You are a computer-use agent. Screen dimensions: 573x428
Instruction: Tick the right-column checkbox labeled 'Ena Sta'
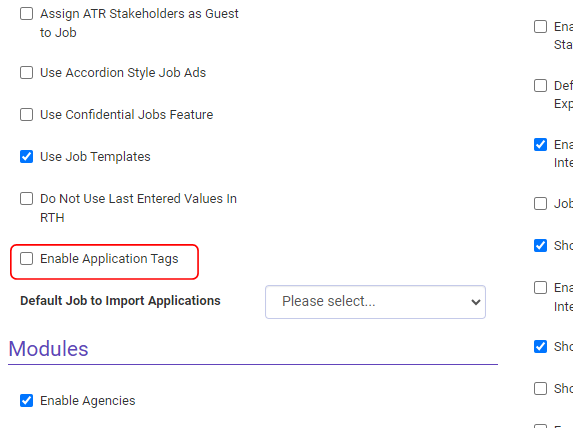(540, 27)
